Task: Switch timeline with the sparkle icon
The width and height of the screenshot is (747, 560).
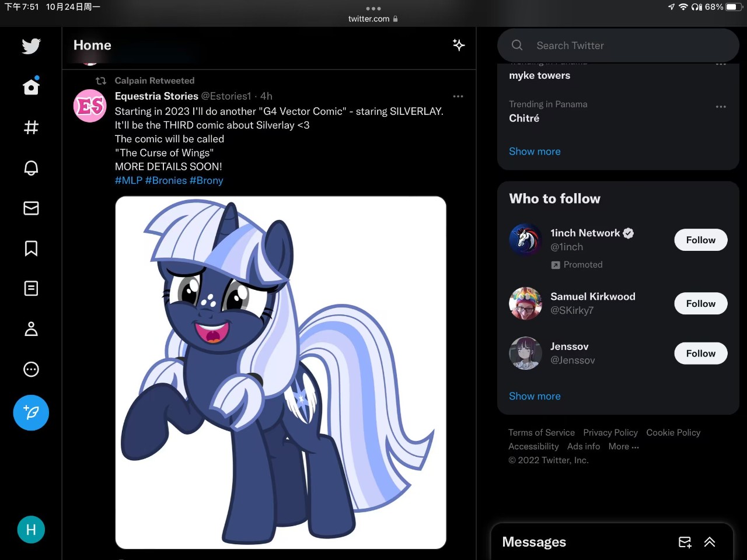Action: click(459, 45)
